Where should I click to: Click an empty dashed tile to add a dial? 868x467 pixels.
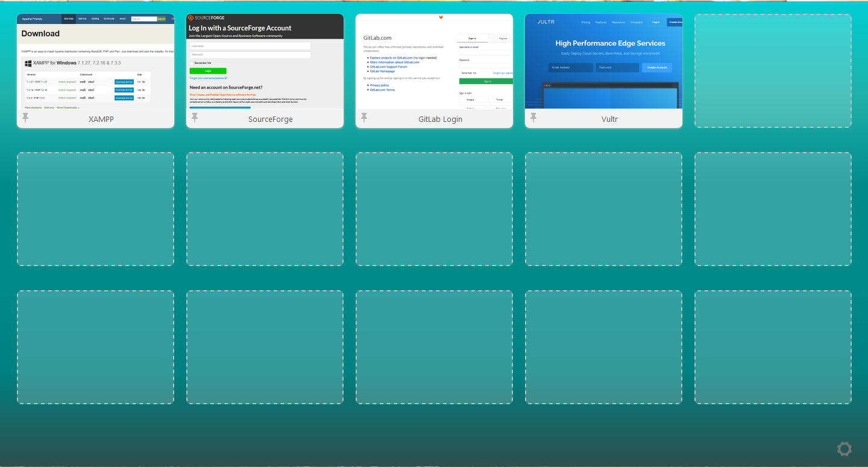click(x=772, y=209)
